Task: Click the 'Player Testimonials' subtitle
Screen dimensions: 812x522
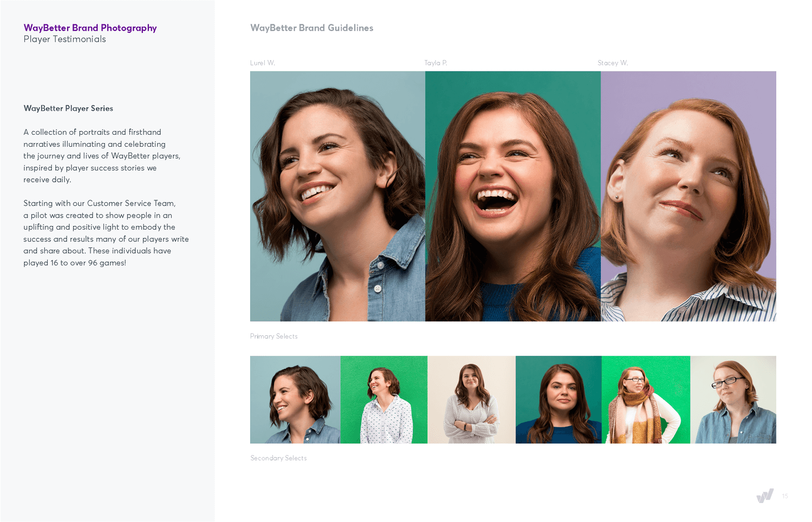Action: click(64, 39)
